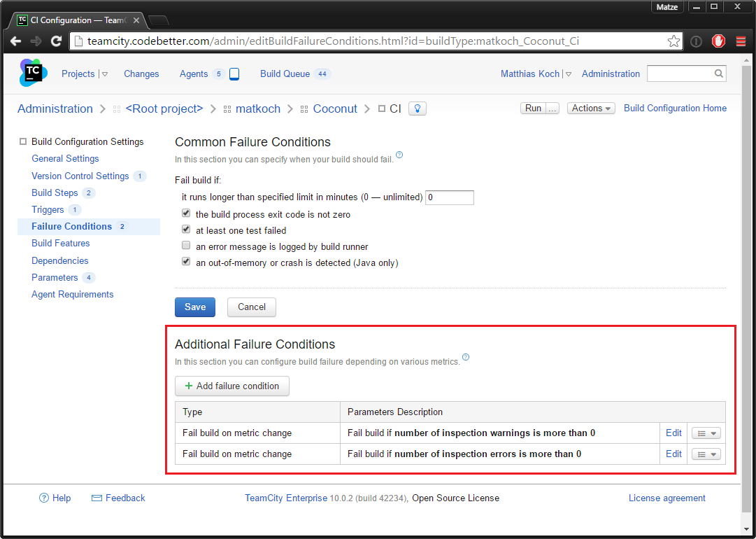Go to Root project breadcrumb
Screen dimensions: 756x539
[x=164, y=108]
